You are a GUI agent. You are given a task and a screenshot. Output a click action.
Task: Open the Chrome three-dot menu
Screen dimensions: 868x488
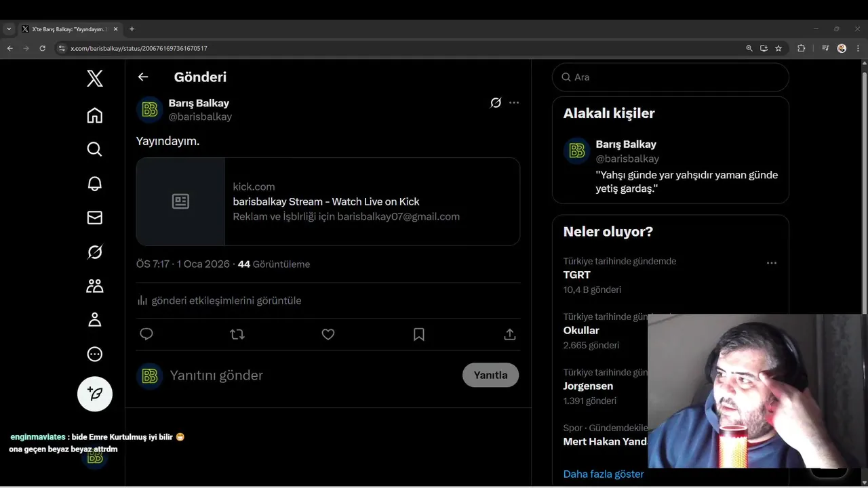coord(858,48)
